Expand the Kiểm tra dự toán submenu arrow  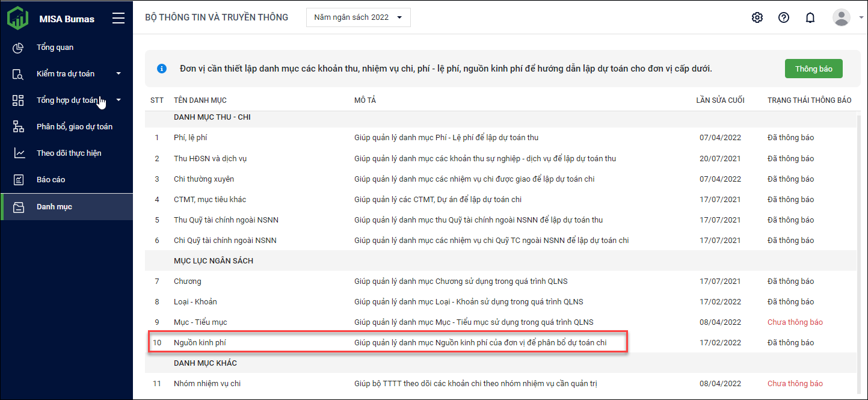pyautogui.click(x=119, y=74)
